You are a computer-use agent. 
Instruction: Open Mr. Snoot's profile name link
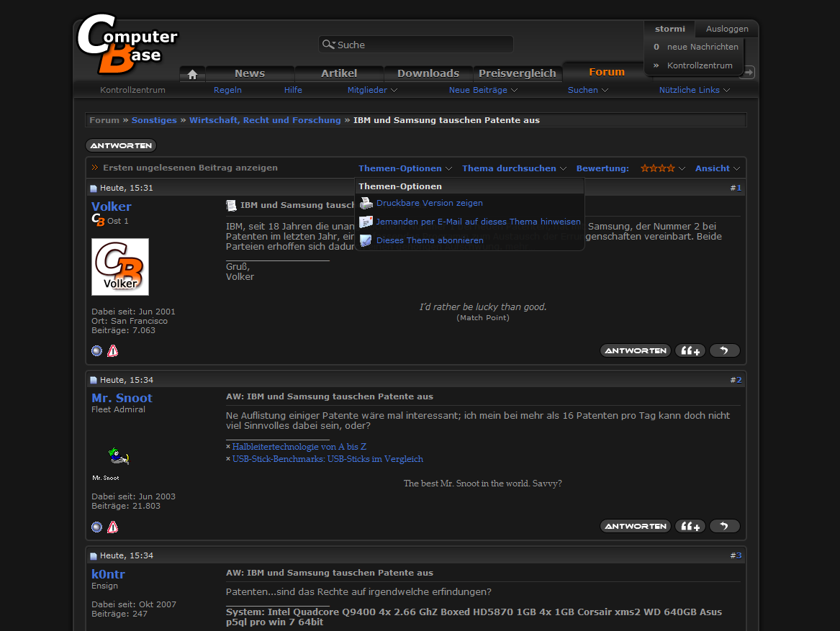point(122,398)
